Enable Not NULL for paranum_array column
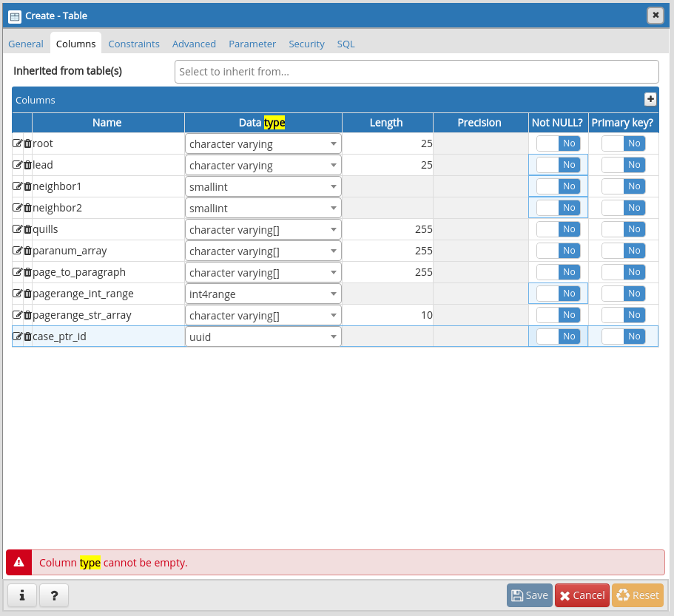Image resolution: width=674 pixels, height=616 pixels. click(x=558, y=251)
